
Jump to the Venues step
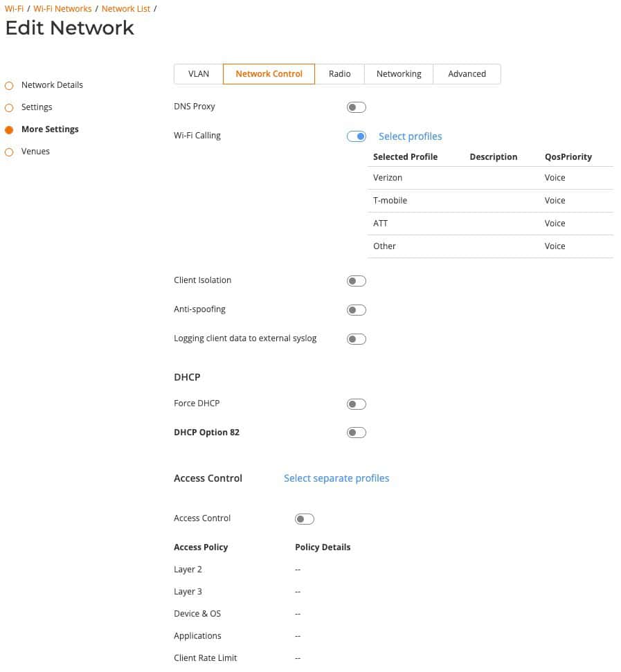pyautogui.click(x=35, y=152)
